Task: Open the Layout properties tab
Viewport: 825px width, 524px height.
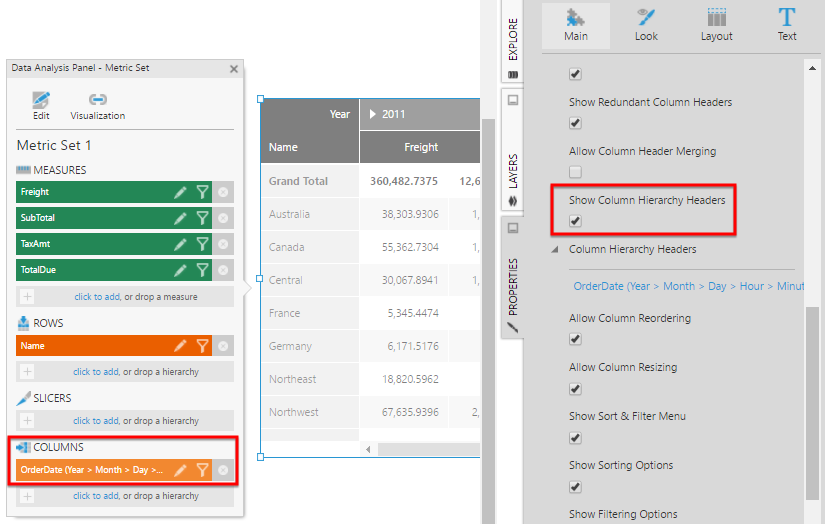Action: 716,25
